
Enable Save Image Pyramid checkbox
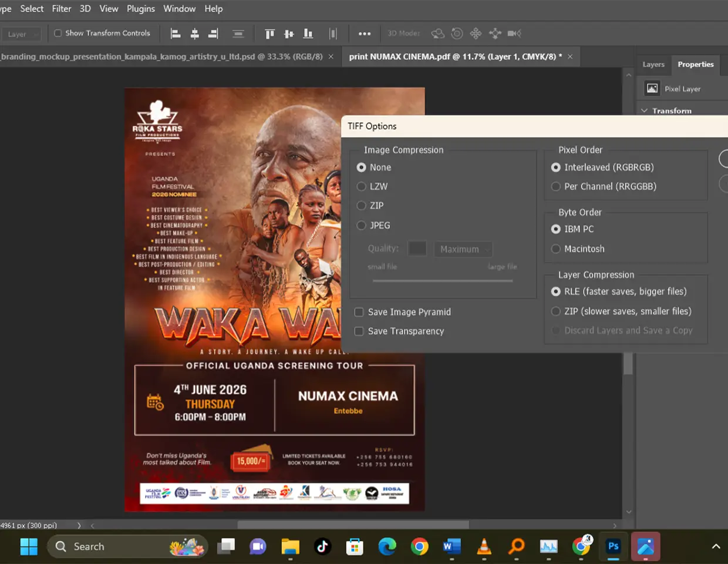click(x=359, y=312)
